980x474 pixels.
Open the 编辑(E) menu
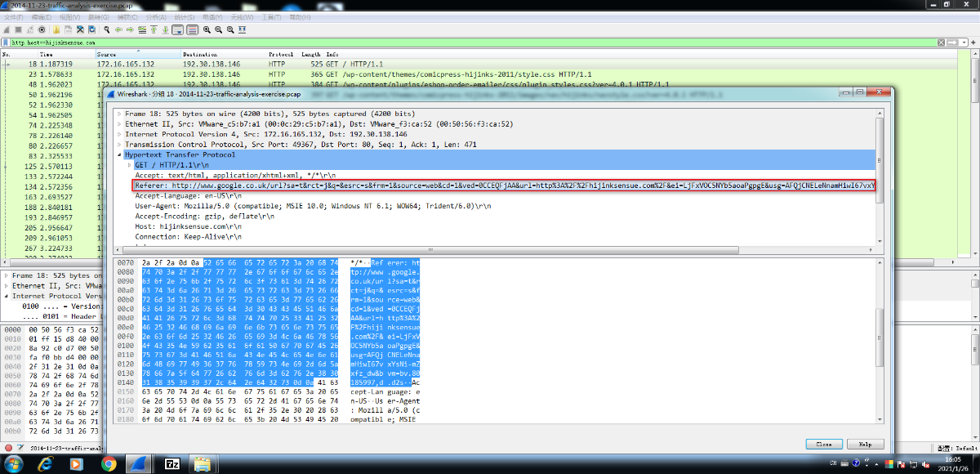coord(41,17)
